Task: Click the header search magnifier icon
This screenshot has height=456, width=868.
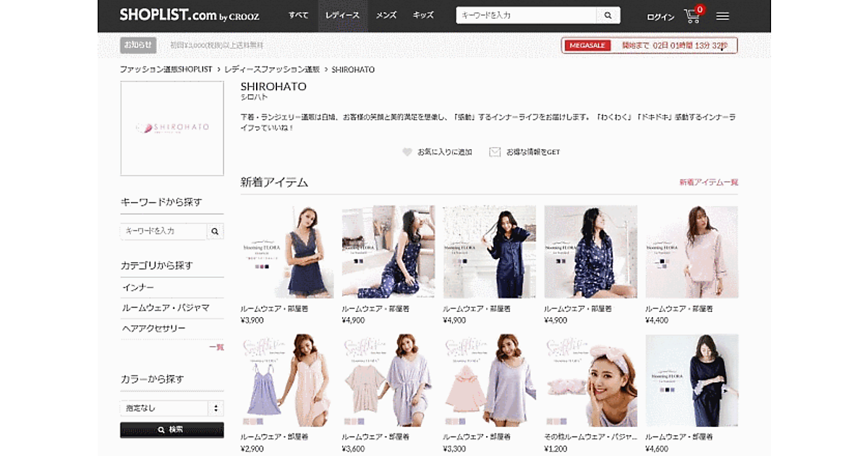Action: pos(608,15)
